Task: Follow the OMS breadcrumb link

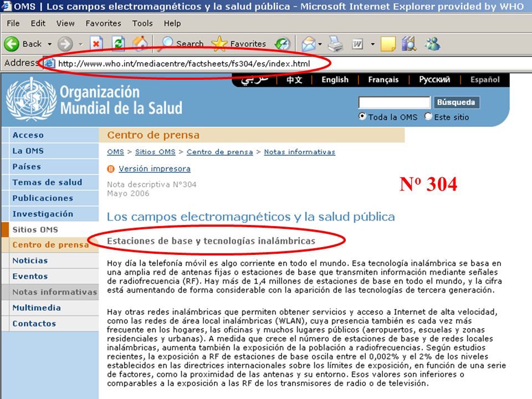Action: (115, 152)
